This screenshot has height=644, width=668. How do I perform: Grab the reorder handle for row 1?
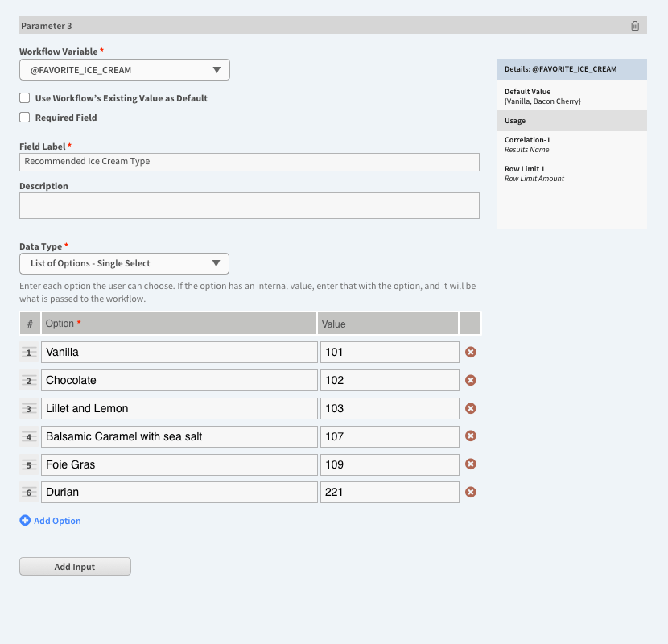pos(29,353)
